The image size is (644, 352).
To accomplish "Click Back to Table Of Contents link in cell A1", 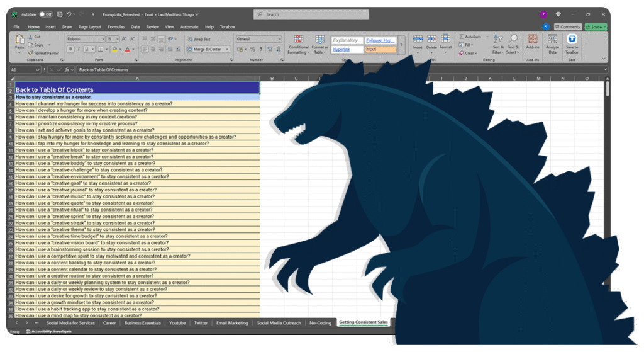I will click(54, 89).
